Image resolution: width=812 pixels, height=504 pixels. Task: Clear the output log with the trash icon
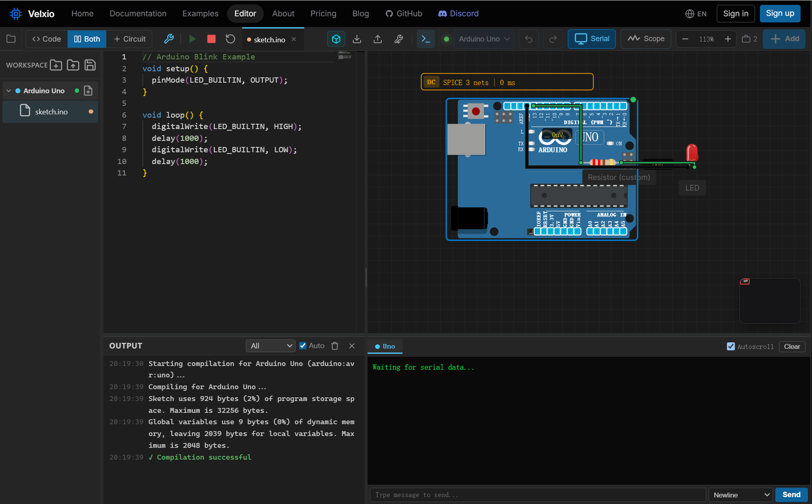click(x=335, y=346)
